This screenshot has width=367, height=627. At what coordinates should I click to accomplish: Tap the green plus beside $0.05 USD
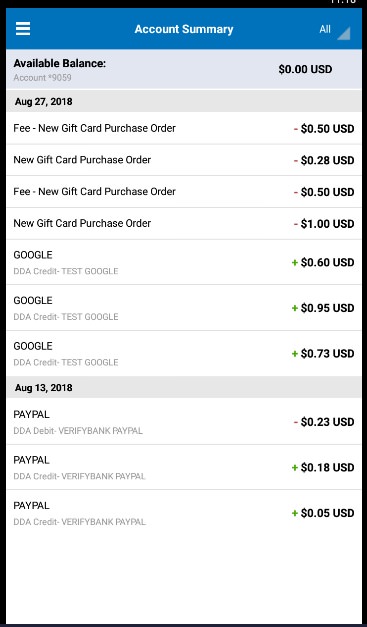click(295, 513)
